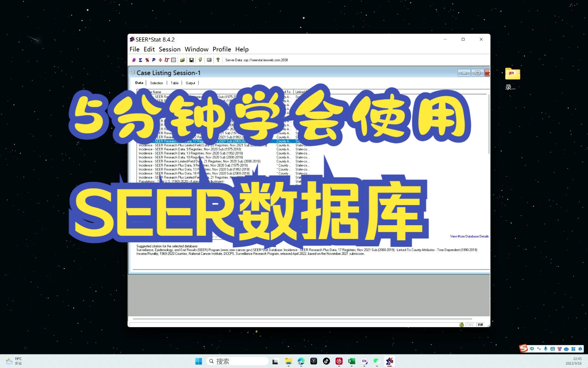
Task: Click the green padlock status bar icon
Action: (462, 325)
